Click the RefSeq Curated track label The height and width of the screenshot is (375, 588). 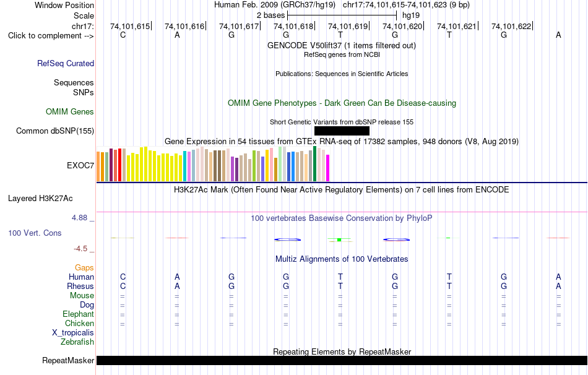point(65,63)
